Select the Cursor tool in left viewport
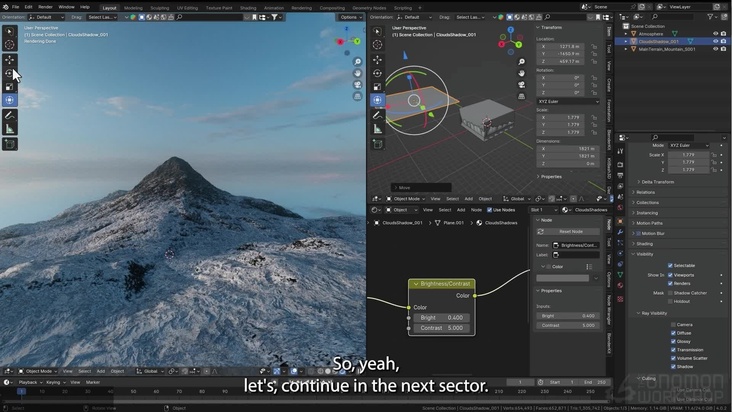732x412 pixels. click(x=9, y=45)
